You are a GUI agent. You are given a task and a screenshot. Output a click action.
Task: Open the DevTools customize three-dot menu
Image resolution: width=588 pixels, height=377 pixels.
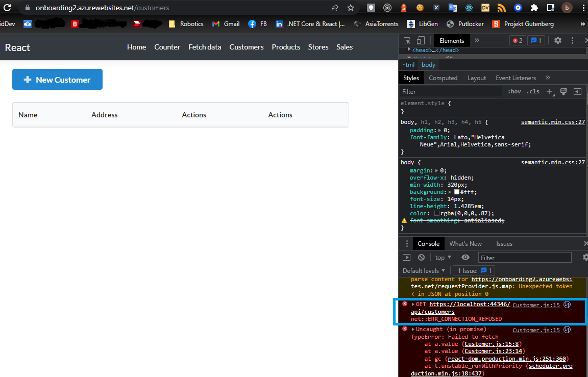[x=572, y=40]
